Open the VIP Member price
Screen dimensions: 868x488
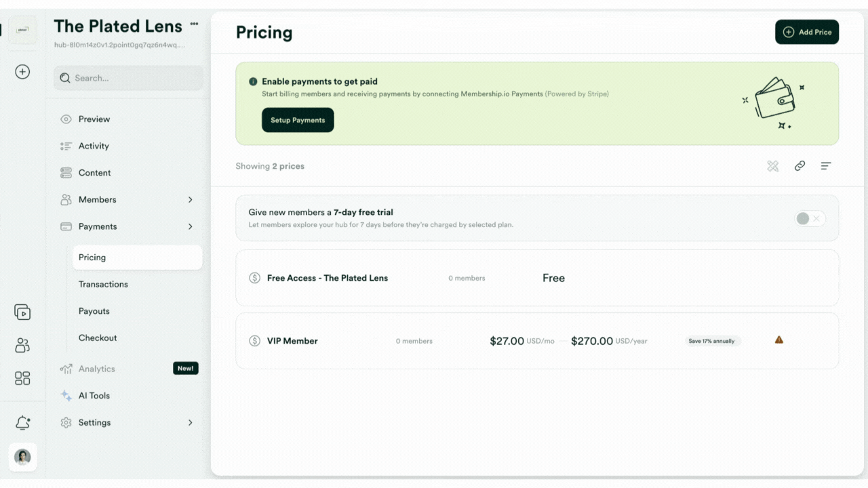click(537, 341)
